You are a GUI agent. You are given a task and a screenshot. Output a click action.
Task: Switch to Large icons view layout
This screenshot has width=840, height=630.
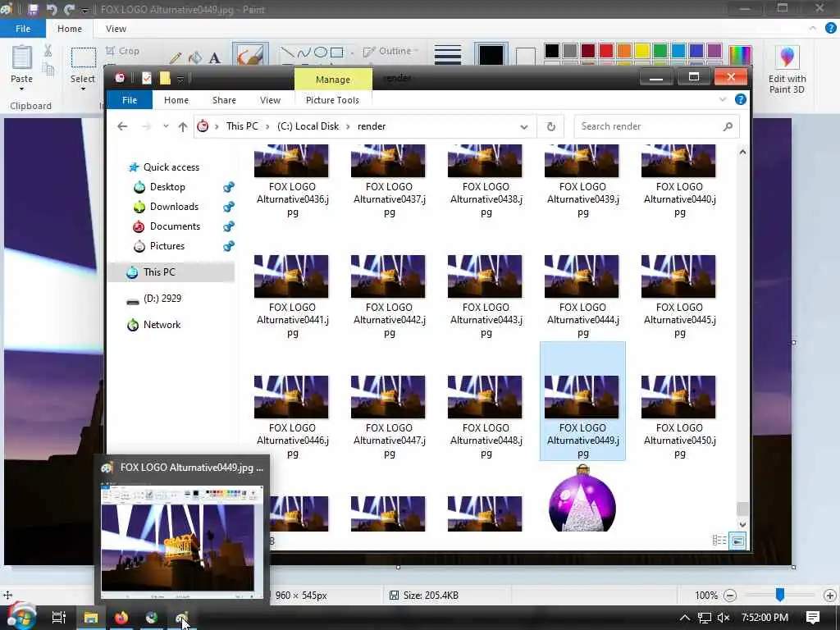point(737,541)
